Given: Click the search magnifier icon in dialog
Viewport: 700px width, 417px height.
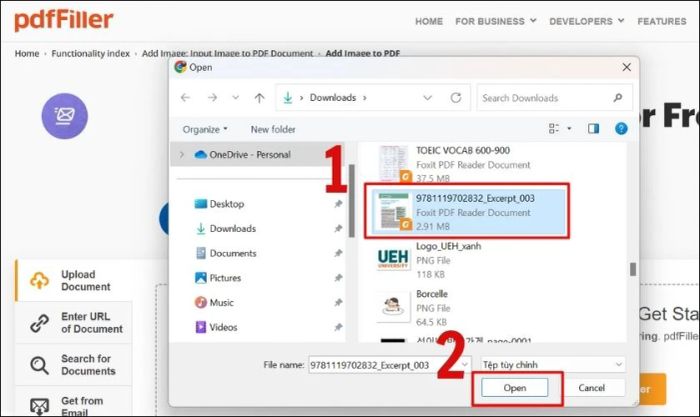Looking at the screenshot, I should click(618, 97).
